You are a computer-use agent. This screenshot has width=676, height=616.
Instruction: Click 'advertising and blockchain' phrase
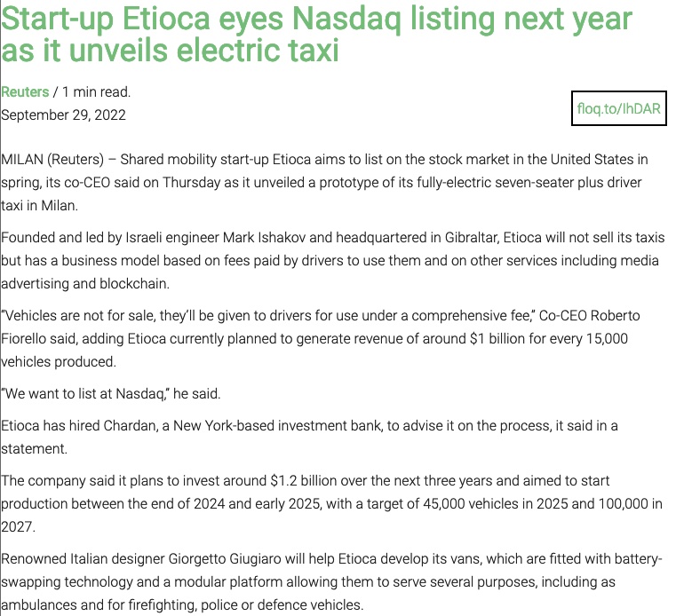tap(85, 283)
